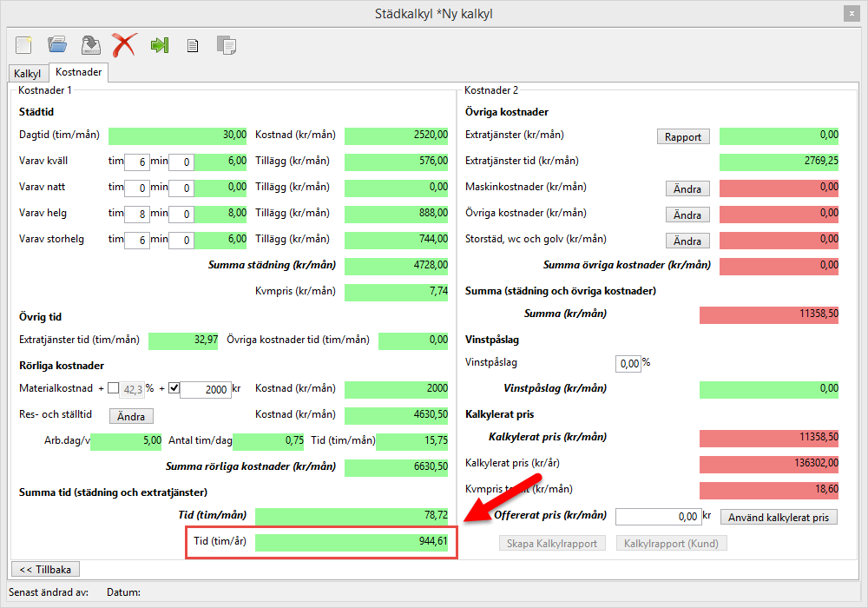Edit the Materialkostnad 2000 kr amount field
868x608 pixels.
(206, 390)
